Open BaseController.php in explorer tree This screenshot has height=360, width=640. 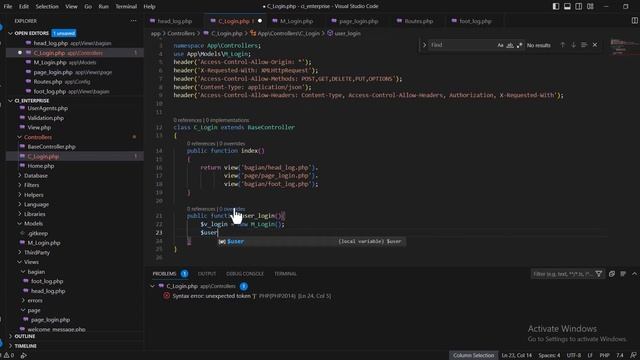coord(51,147)
